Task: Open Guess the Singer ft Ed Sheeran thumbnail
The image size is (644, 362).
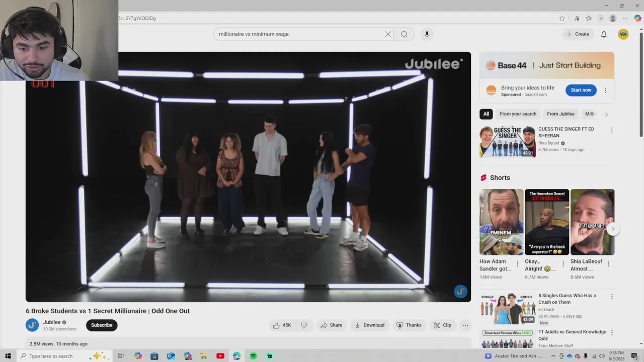Action: (x=508, y=142)
